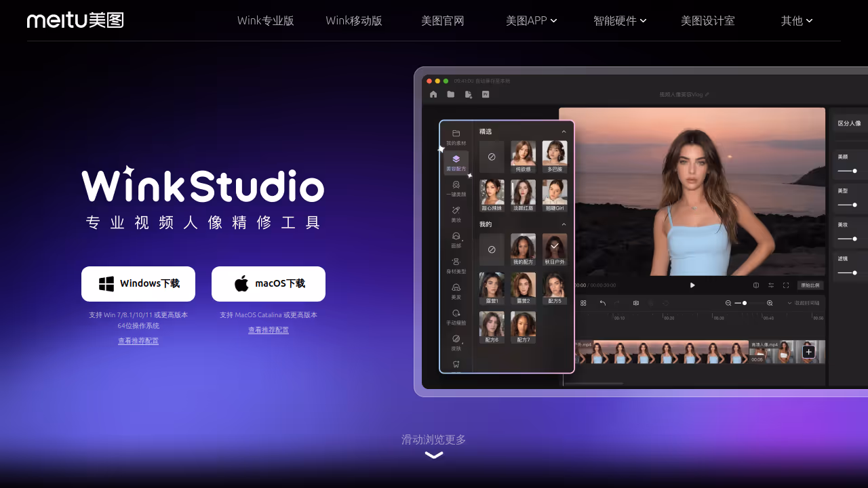
Task: Click the 原始比例 aspect ratio button
Action: [810, 285]
